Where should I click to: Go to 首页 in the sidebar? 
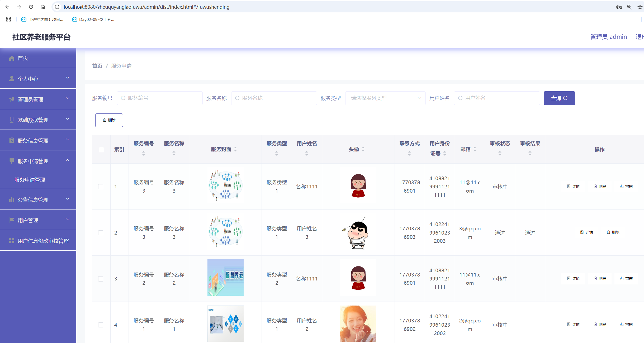tap(38, 58)
